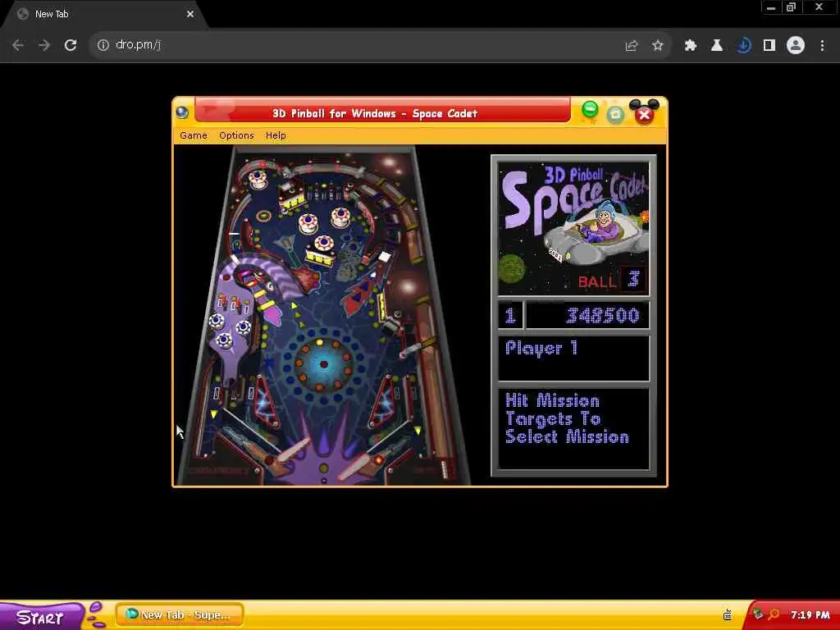Toggle the browser side panel
The width and height of the screenshot is (840, 630).
point(769,46)
